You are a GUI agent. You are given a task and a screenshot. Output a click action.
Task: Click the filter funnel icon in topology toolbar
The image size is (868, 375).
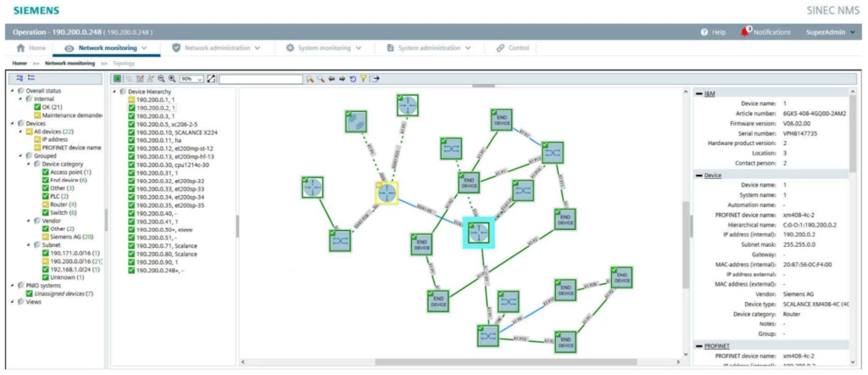coord(363,79)
